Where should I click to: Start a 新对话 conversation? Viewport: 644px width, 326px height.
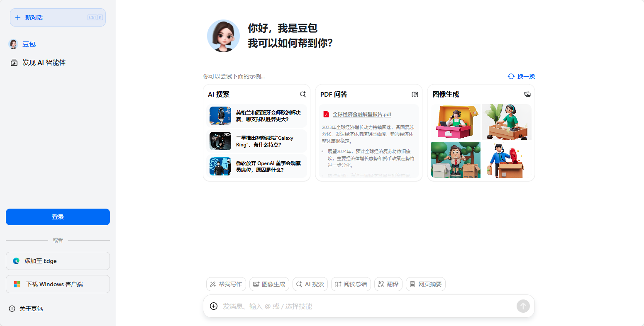[58, 17]
